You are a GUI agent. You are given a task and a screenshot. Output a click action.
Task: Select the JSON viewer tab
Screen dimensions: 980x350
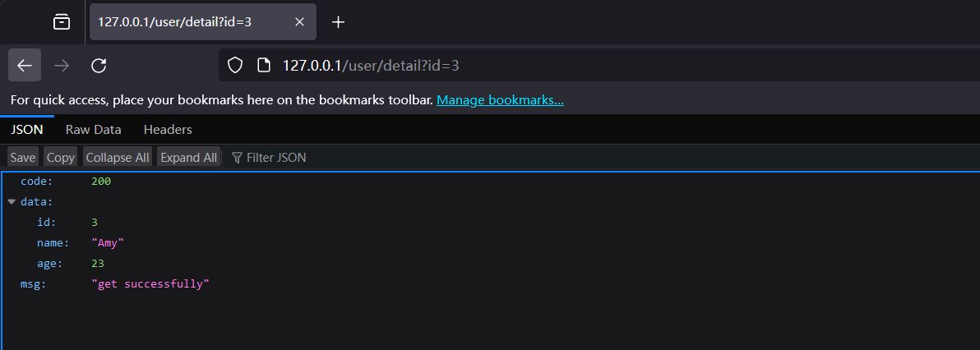(26, 129)
